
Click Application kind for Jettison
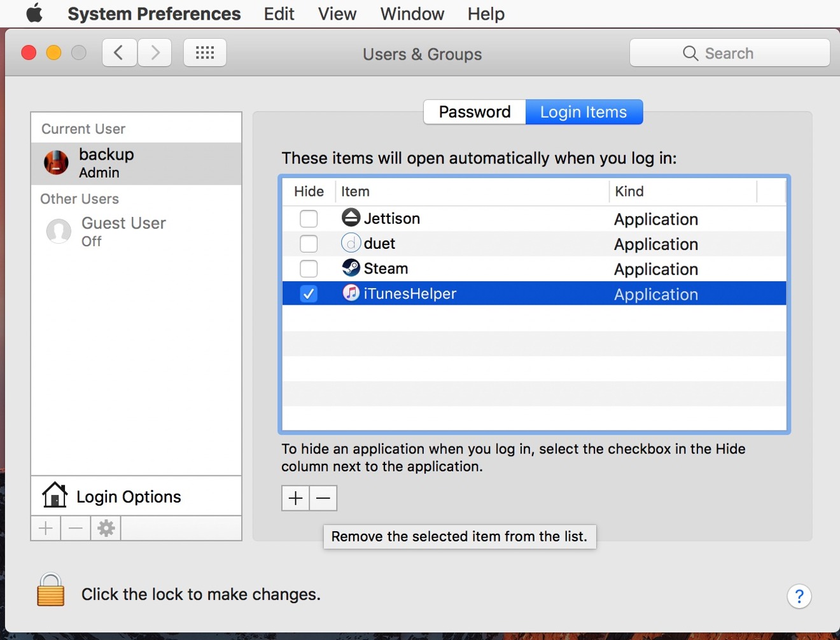656,219
